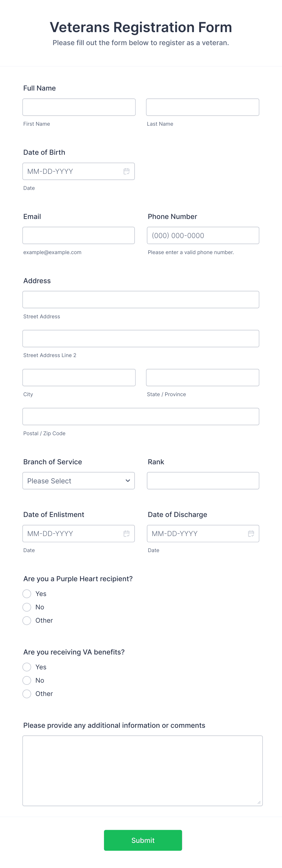Click the Last Name input field
Viewport: 282px width, 868px height.
pyautogui.click(x=202, y=107)
